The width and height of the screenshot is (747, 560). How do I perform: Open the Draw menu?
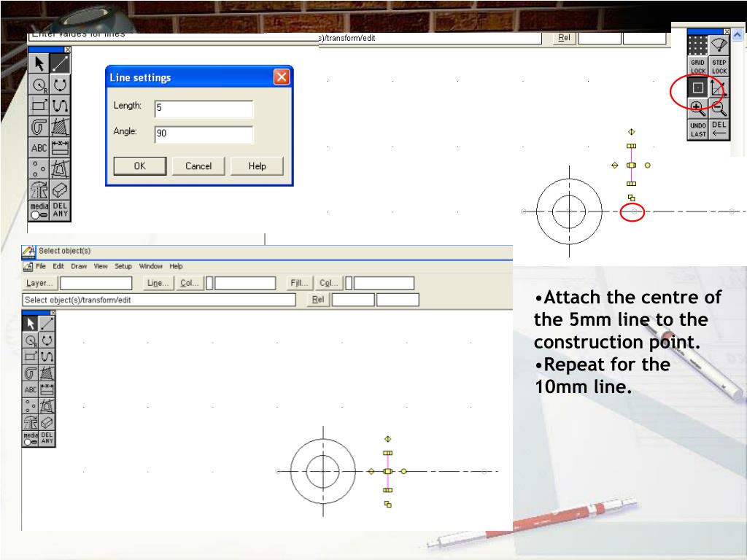coord(79,266)
